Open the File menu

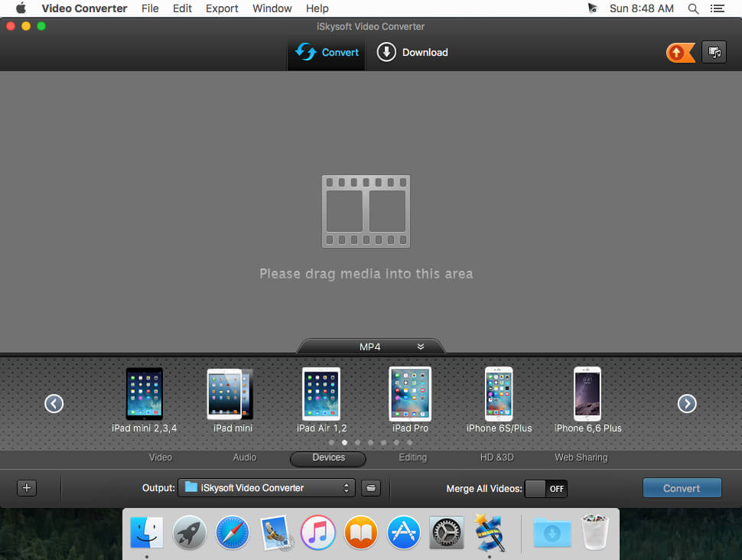(150, 8)
